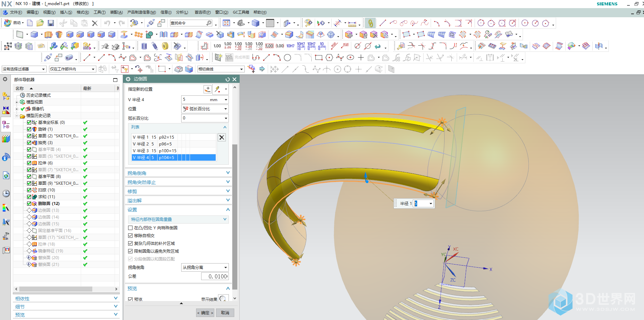
Task: Expand the 相依性 panel
Action: coord(66,299)
